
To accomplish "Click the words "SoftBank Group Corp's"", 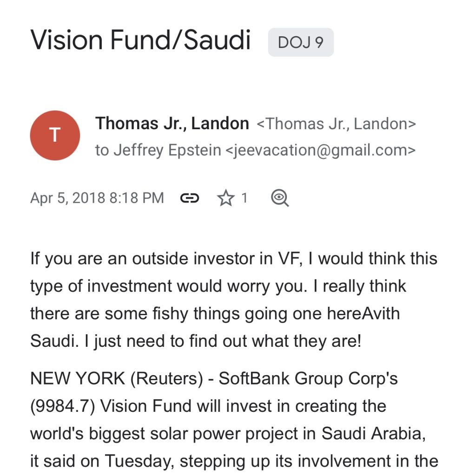I will [308, 378].
